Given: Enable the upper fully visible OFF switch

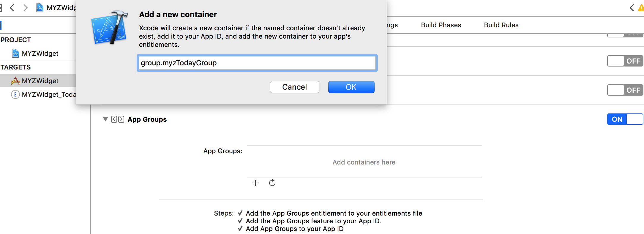Looking at the screenshot, I should tap(625, 61).
